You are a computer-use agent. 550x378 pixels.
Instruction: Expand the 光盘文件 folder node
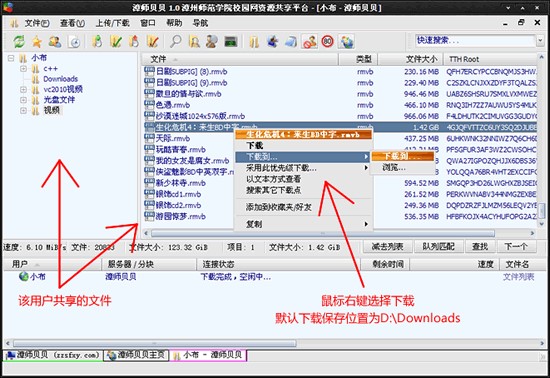pyautogui.click(x=23, y=100)
